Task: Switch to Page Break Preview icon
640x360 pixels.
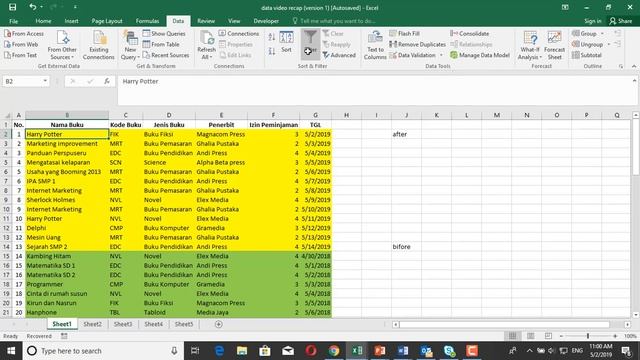Action: (x=548, y=336)
